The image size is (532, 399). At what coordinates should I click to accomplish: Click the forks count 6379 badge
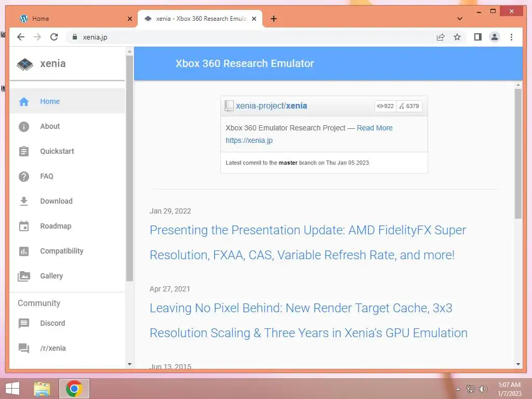coord(409,106)
